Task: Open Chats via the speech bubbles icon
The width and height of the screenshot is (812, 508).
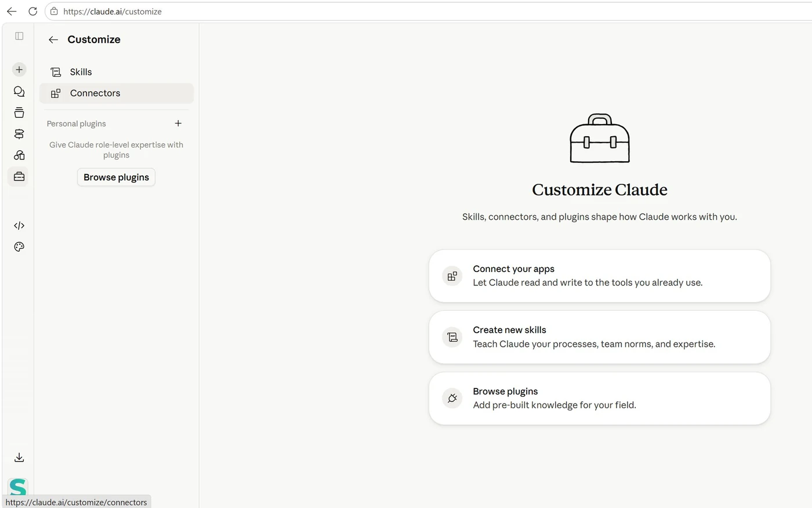Action: (x=19, y=92)
